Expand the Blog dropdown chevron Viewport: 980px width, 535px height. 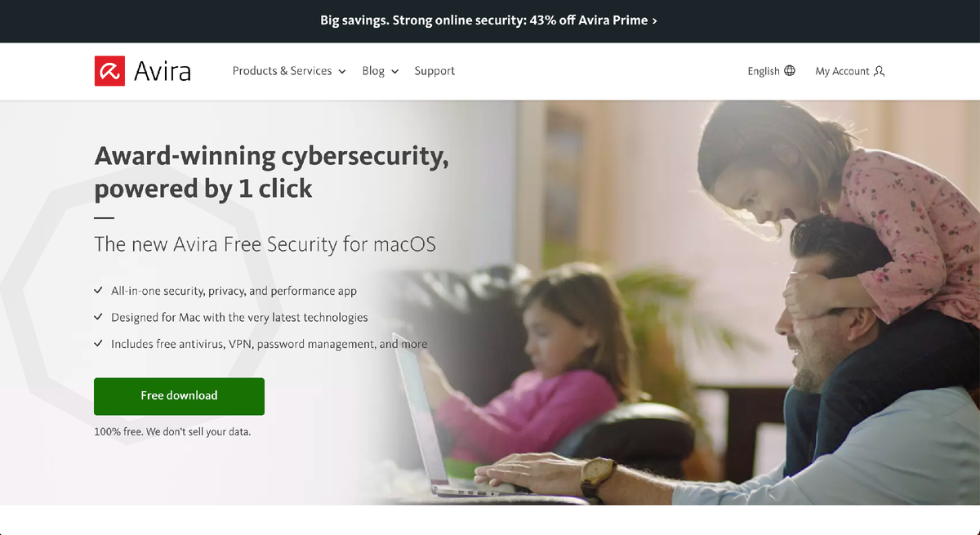394,72
